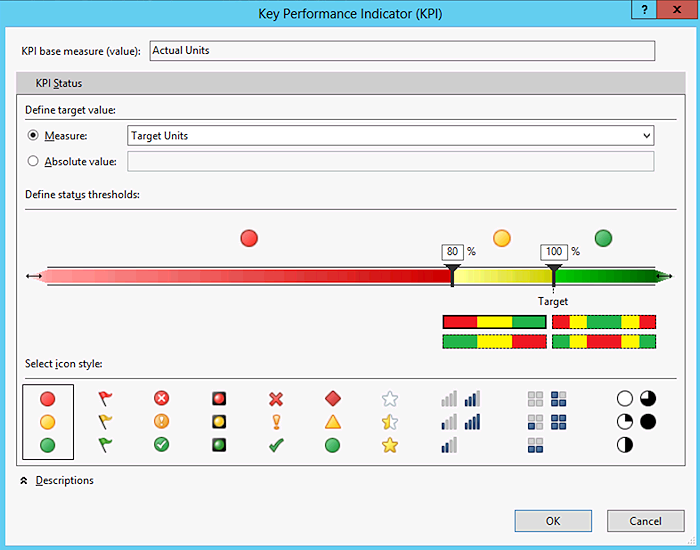The width and height of the screenshot is (700, 550).
Task: Choose the orange triangle shape icon
Action: [x=333, y=422]
